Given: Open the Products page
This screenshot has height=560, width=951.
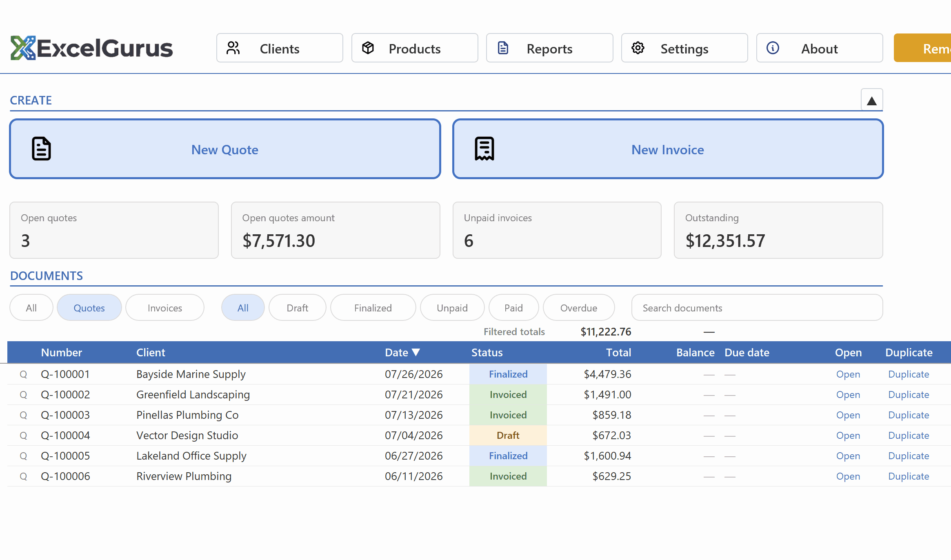Looking at the screenshot, I should click(415, 48).
